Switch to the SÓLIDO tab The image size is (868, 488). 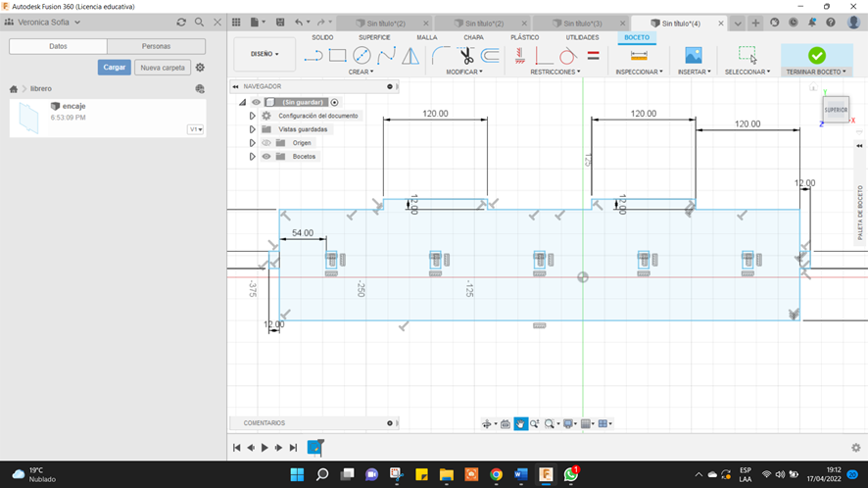[322, 37]
